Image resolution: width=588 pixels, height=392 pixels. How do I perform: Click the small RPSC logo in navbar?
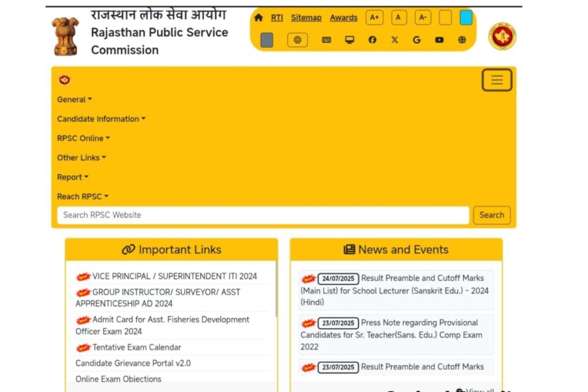[64, 80]
